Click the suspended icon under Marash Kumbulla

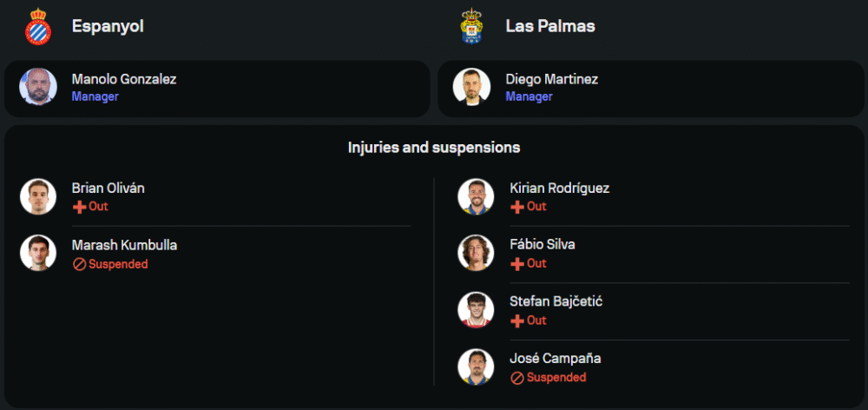tap(79, 264)
